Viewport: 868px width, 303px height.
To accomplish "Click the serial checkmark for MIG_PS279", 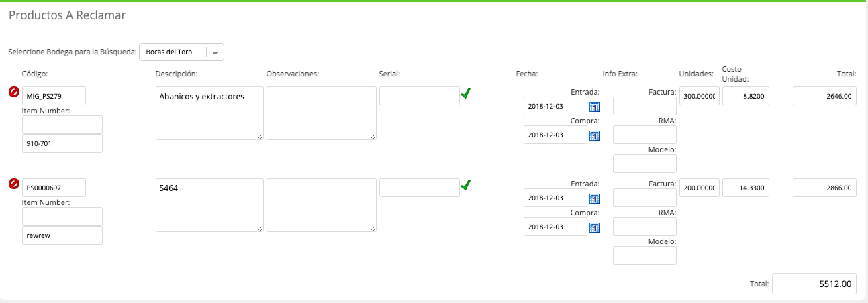I will coord(465,94).
